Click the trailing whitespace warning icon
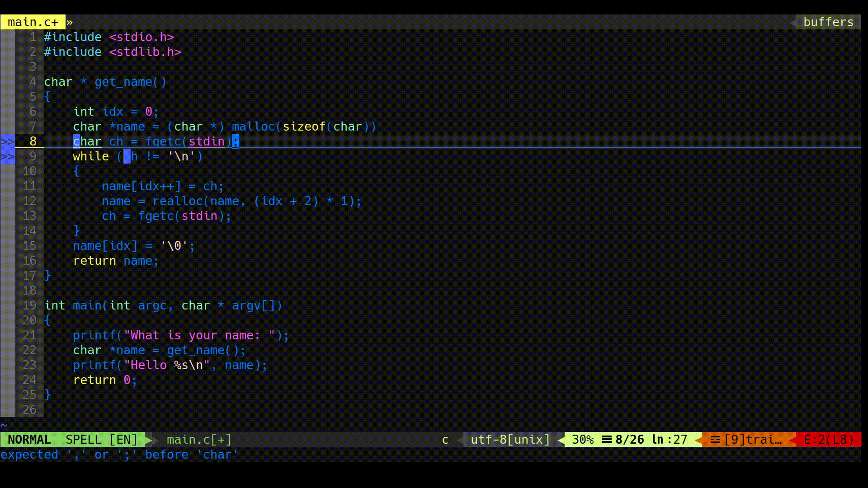Image resolution: width=868 pixels, height=488 pixels. click(x=715, y=440)
